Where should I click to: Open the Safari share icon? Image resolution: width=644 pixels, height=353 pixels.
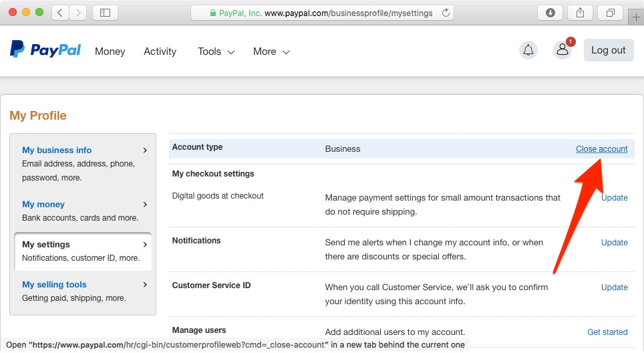coord(580,13)
